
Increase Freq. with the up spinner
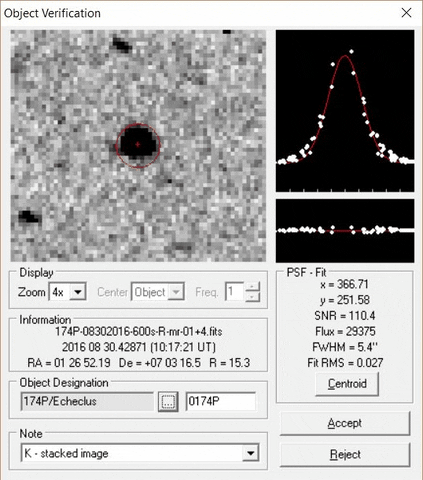[253, 287]
